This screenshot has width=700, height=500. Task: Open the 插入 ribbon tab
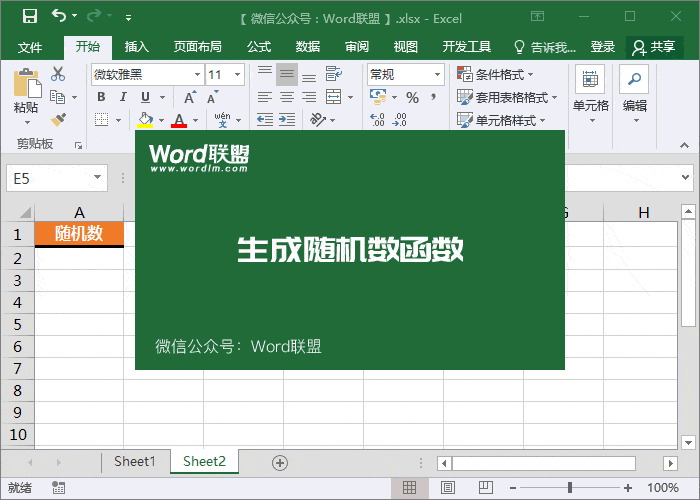[x=137, y=47]
